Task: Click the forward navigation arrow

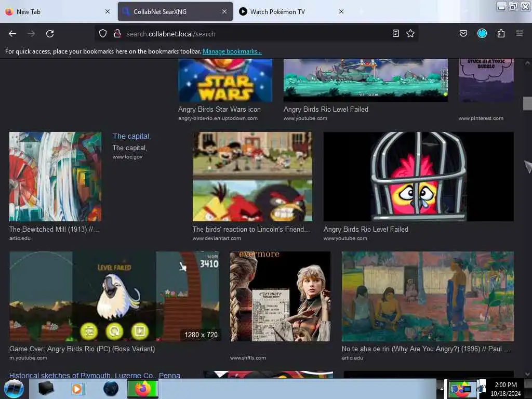Action: (31, 34)
